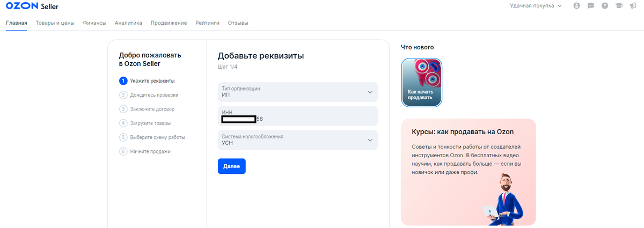Select step Выберите схему работы
Image resolution: width=644 pixels, height=228 pixels.
click(x=157, y=137)
